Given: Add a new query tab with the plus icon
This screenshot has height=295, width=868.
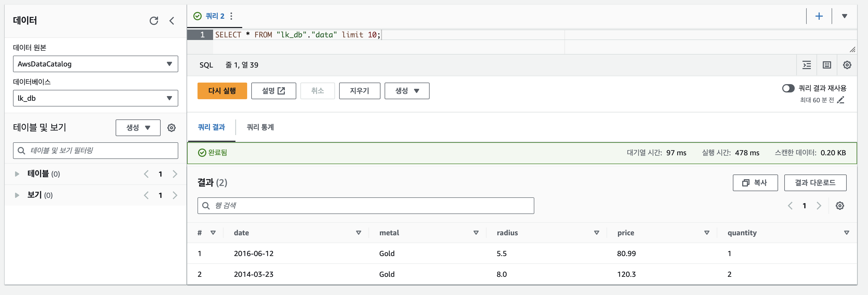Looking at the screenshot, I should point(819,16).
